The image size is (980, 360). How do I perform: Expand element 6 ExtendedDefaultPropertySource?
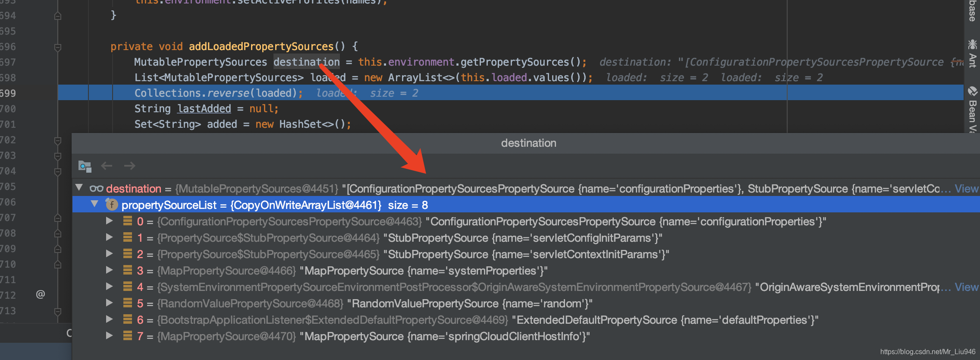click(x=110, y=319)
